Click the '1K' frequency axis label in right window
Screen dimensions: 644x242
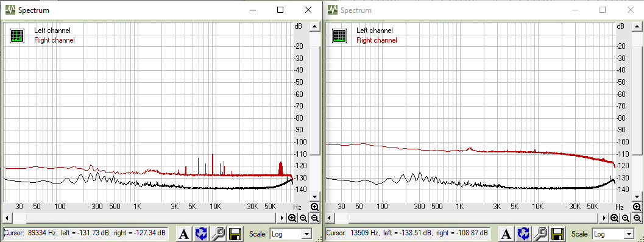(x=459, y=207)
